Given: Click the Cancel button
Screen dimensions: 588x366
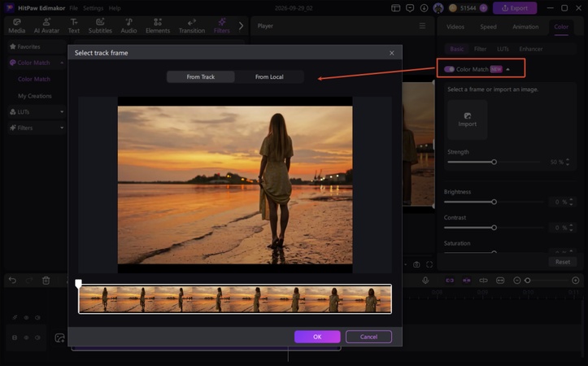Looking at the screenshot, I should coord(368,337).
